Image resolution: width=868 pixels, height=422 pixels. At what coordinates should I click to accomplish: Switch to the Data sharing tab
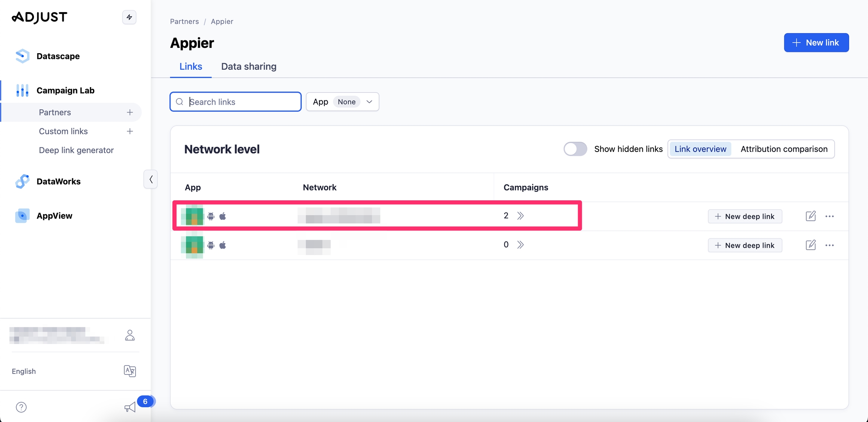(x=249, y=66)
